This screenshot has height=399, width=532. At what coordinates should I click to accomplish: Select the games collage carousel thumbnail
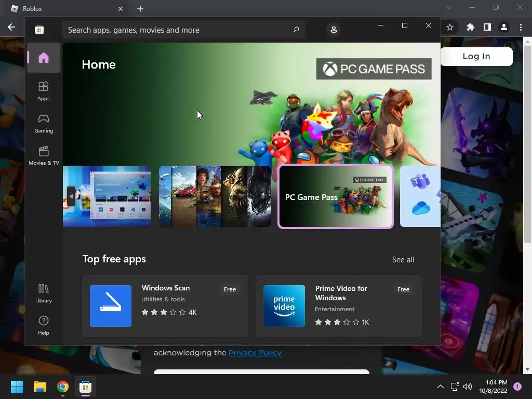click(215, 196)
